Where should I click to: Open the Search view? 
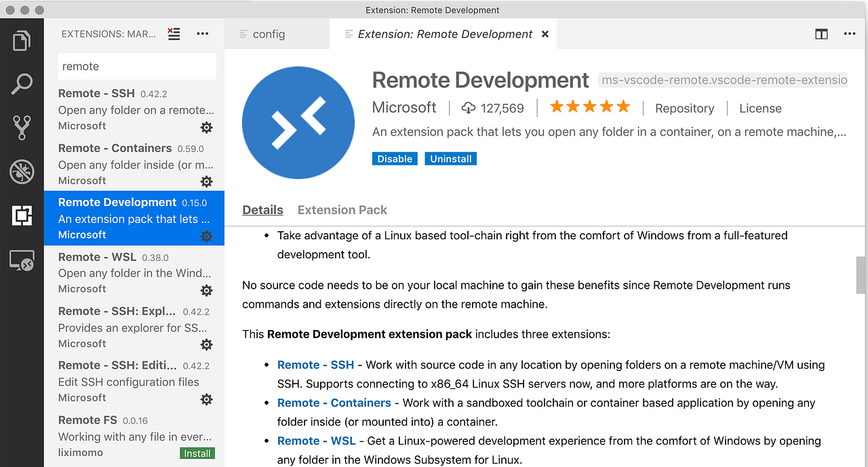(22, 83)
